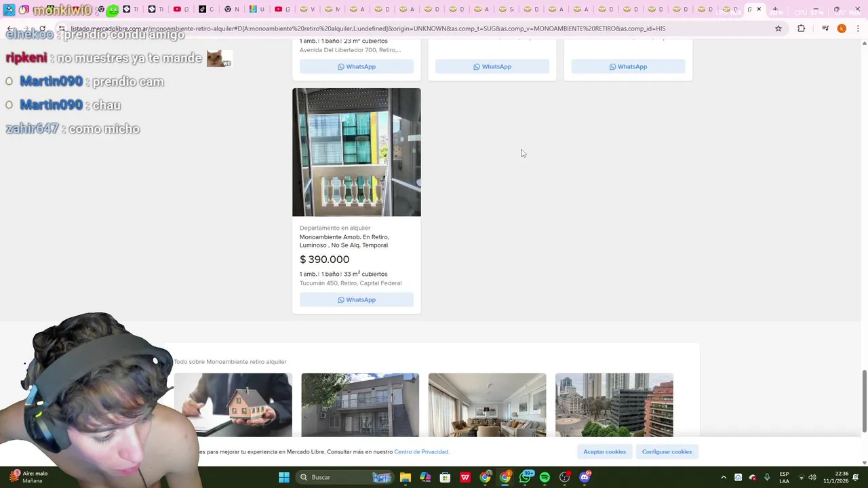Show hidden system tray icons
The image size is (868, 488).
point(724,477)
